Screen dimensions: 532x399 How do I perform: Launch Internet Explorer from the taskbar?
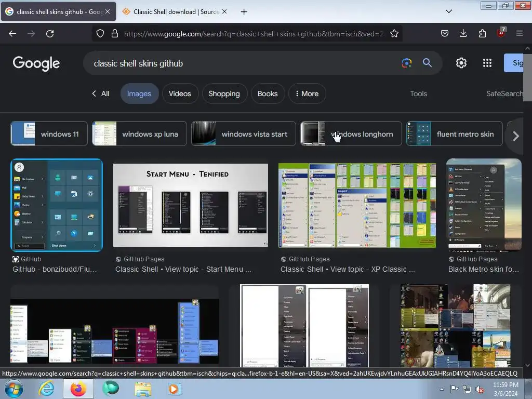pos(46,389)
